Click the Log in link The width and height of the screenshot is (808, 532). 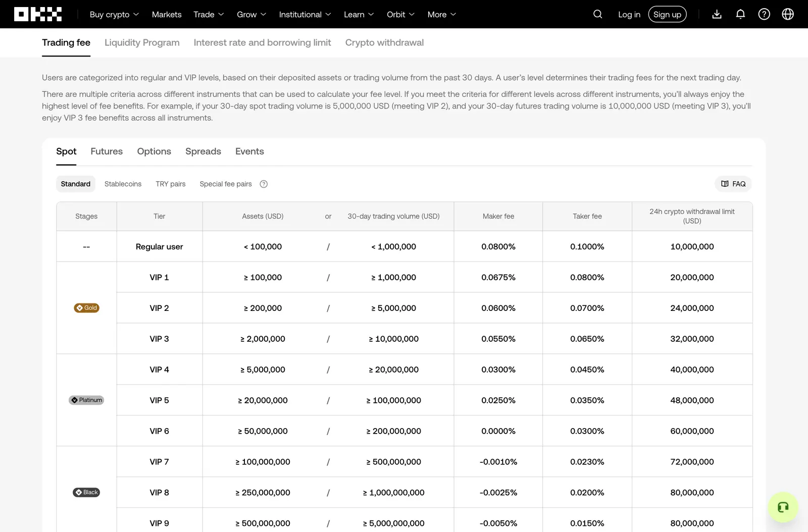629,15
